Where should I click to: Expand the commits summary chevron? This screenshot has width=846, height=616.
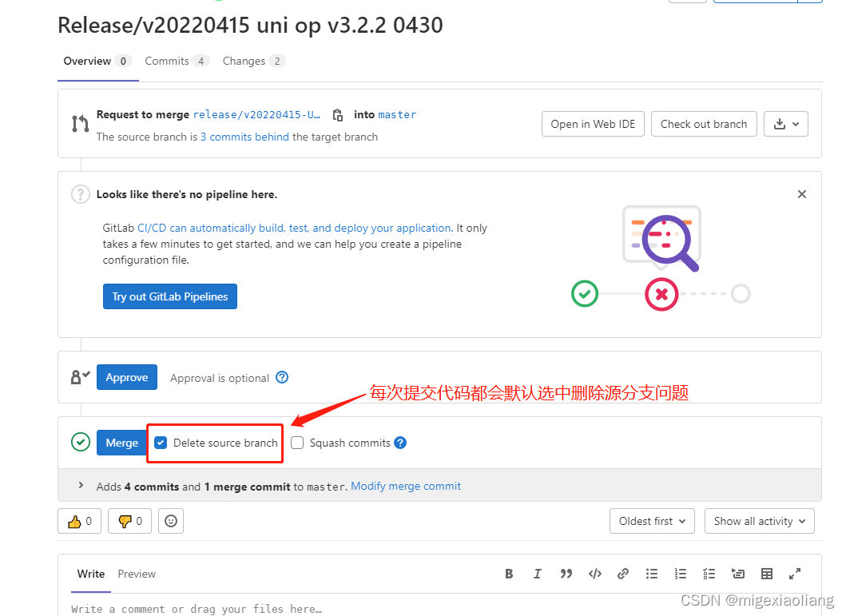[x=81, y=486]
